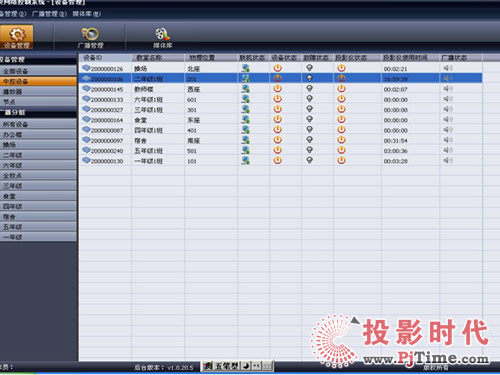This screenshot has width=500, height=375.
Task: Click fault bulb icon in 一年级1班 row
Action: [309, 160]
